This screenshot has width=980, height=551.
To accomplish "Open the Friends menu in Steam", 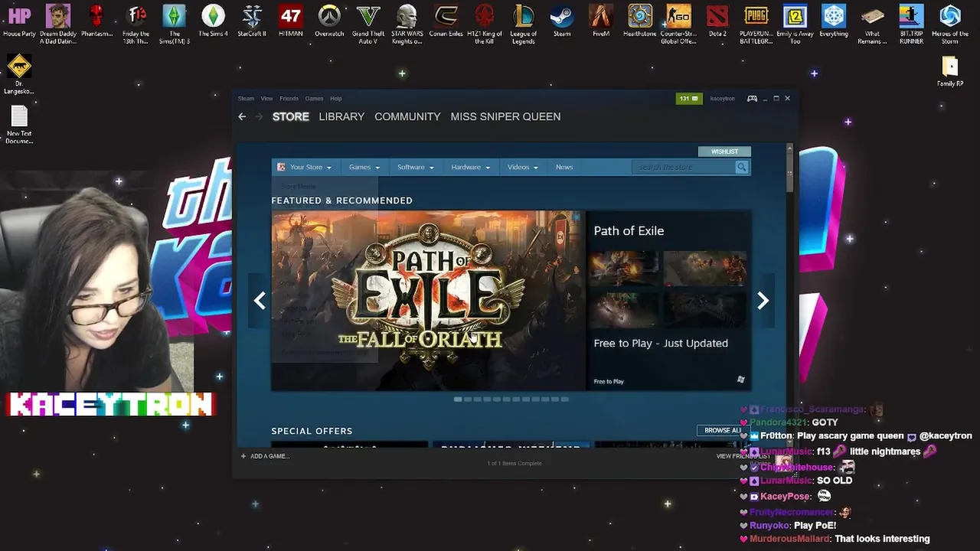I will [x=289, y=98].
